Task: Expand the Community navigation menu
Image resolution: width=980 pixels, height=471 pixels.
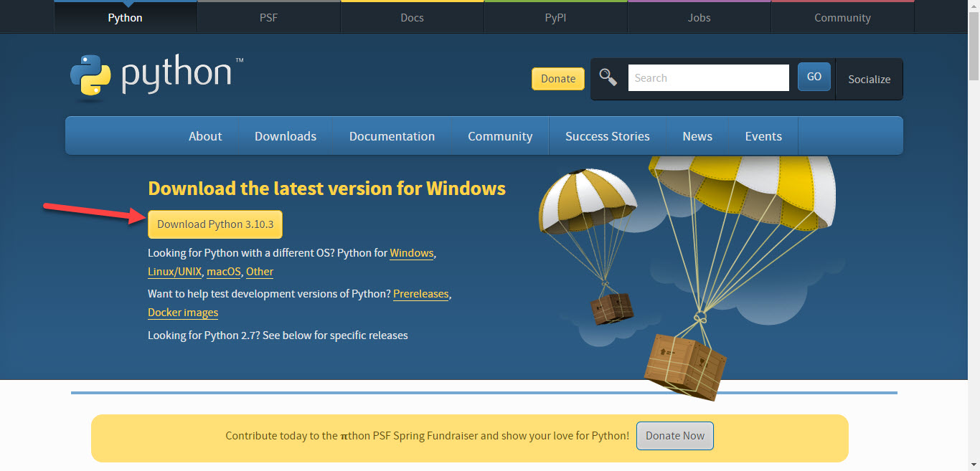Action: [500, 136]
